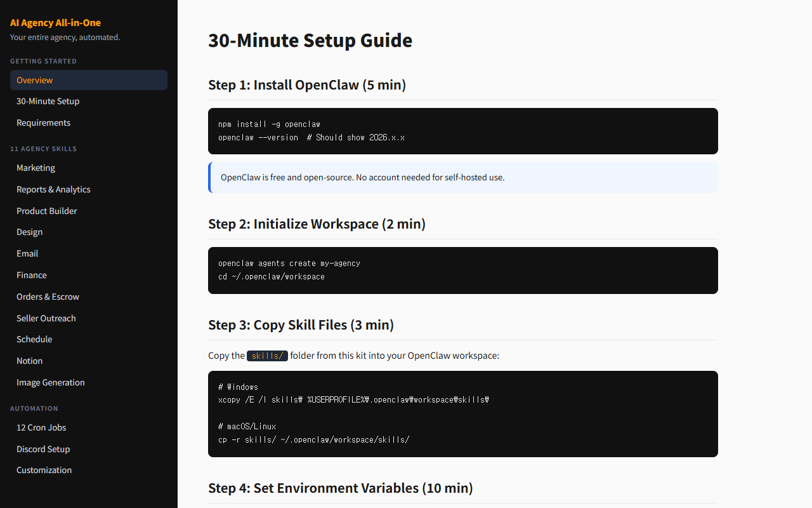Open Seller Outreach skill
This screenshot has width=812, height=508.
pyautogui.click(x=46, y=318)
